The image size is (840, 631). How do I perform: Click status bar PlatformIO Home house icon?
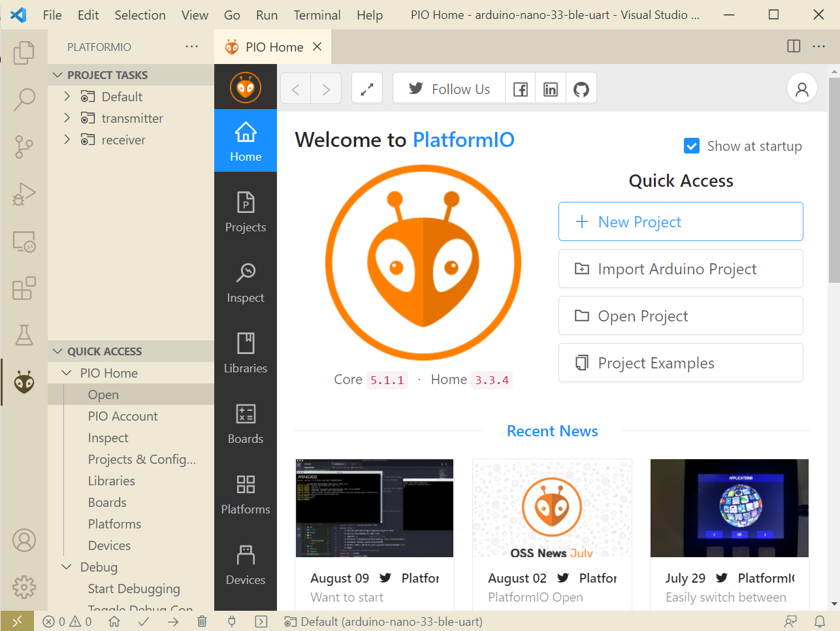pyautogui.click(x=114, y=621)
